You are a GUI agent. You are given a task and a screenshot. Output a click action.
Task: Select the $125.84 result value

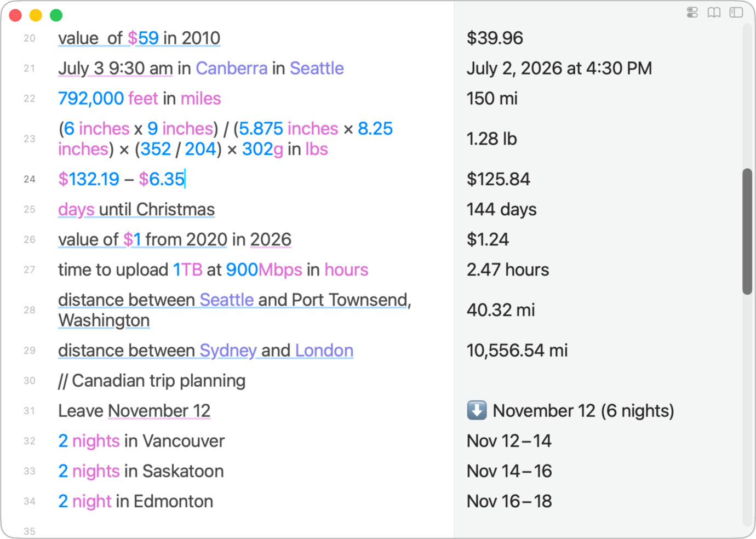click(x=499, y=179)
